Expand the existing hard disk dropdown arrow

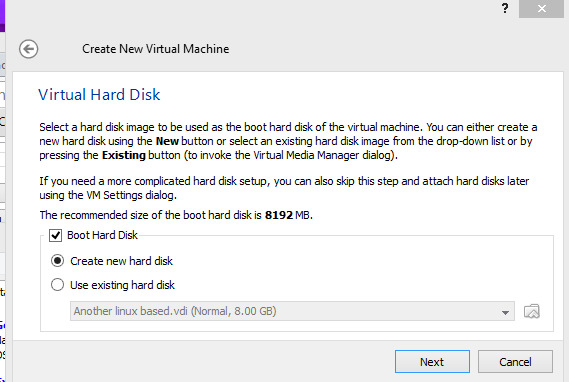tap(505, 312)
